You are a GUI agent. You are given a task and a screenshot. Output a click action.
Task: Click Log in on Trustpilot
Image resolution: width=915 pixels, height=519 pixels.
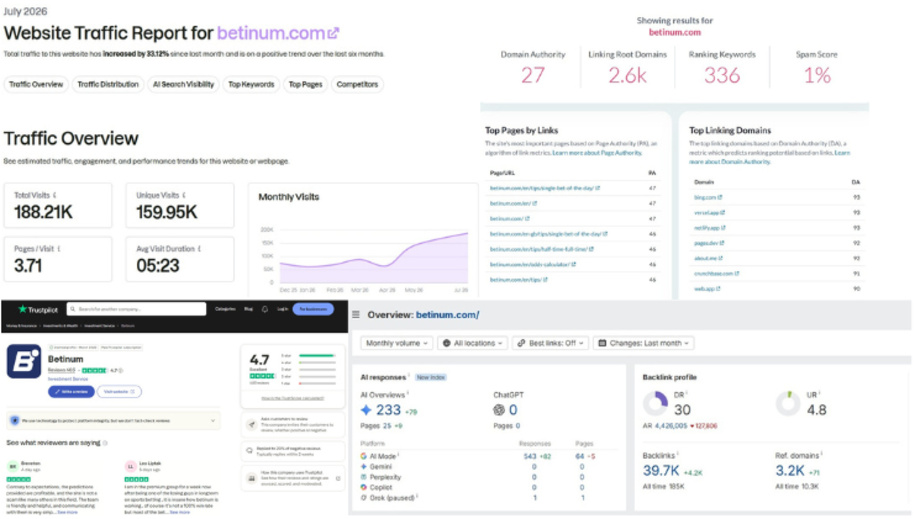(282, 309)
